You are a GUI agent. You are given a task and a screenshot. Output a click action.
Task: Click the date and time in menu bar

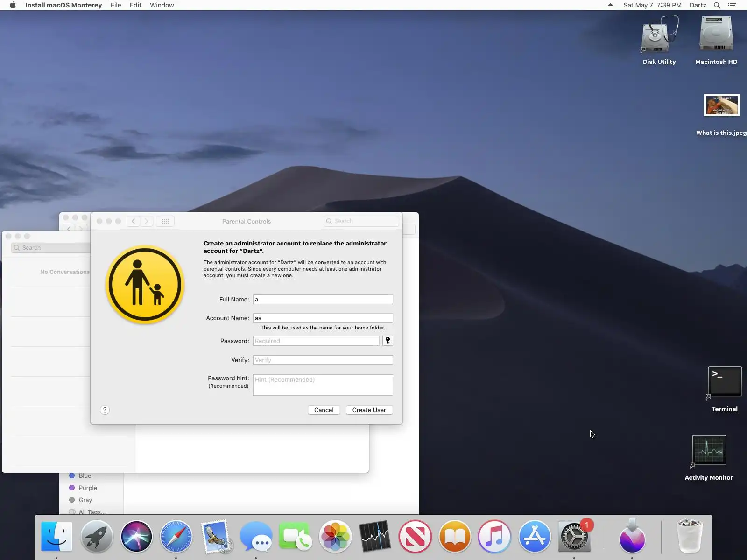click(652, 5)
